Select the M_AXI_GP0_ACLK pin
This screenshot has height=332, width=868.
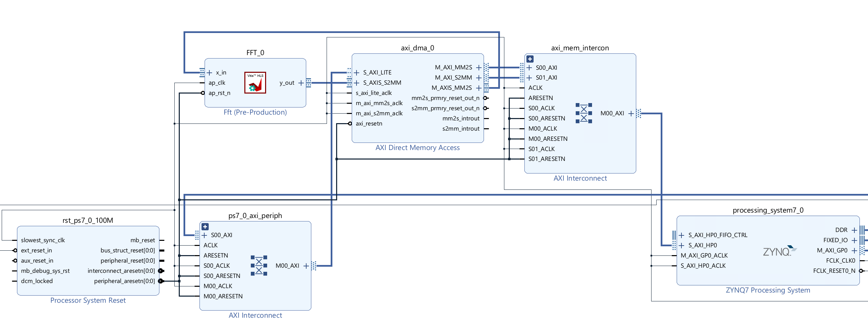tap(704, 255)
